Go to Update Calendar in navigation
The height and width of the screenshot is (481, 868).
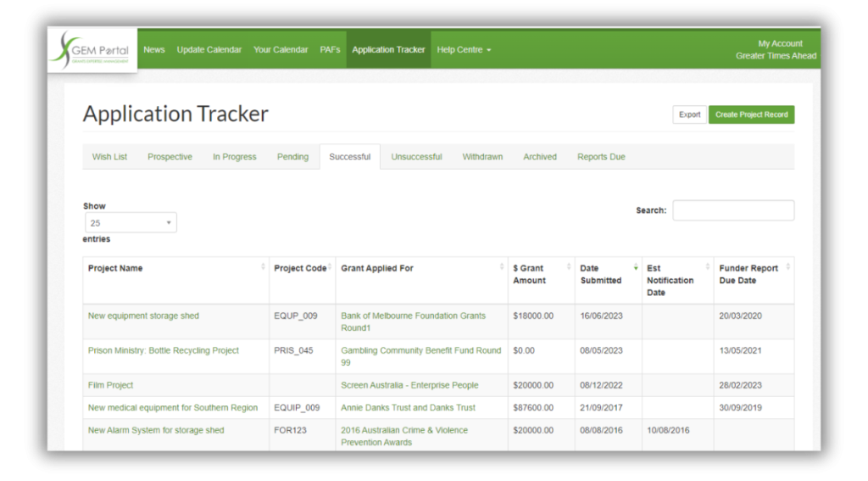(209, 50)
